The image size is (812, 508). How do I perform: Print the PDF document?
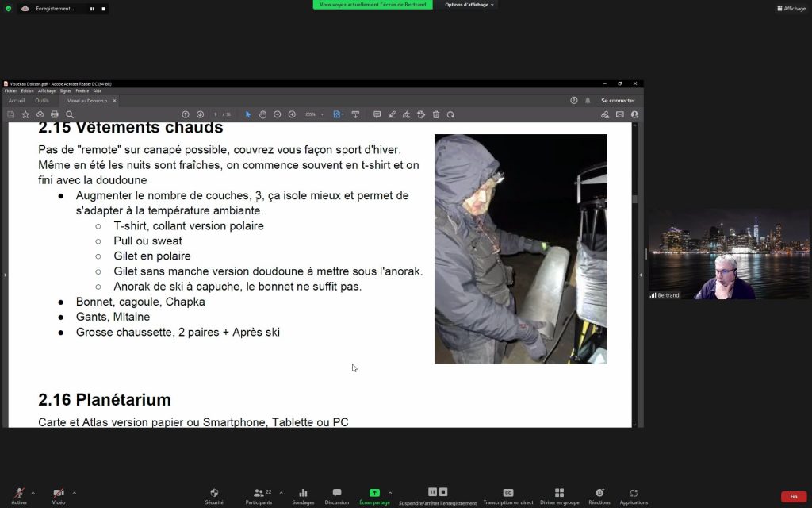click(x=55, y=114)
